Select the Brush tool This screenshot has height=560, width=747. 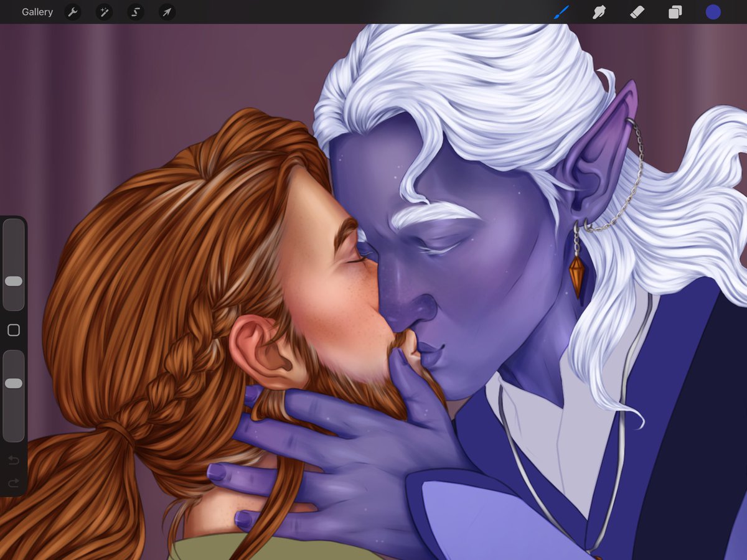pyautogui.click(x=561, y=12)
